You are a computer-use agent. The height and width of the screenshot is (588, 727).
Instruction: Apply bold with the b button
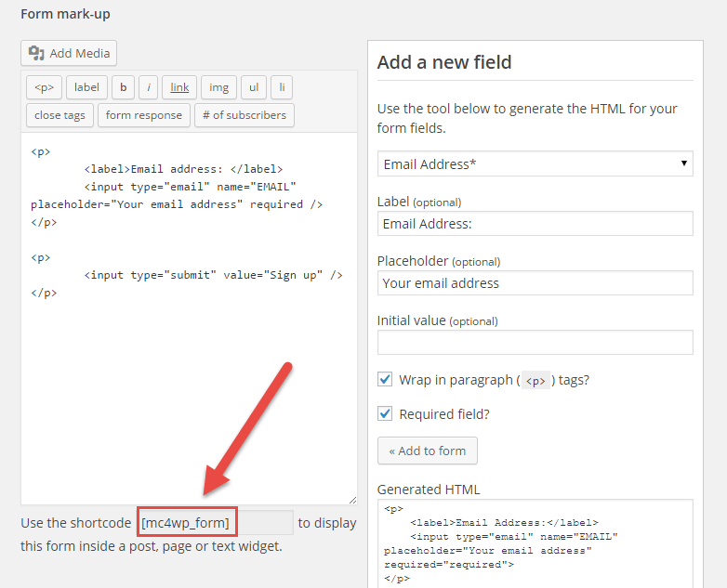coord(123,87)
